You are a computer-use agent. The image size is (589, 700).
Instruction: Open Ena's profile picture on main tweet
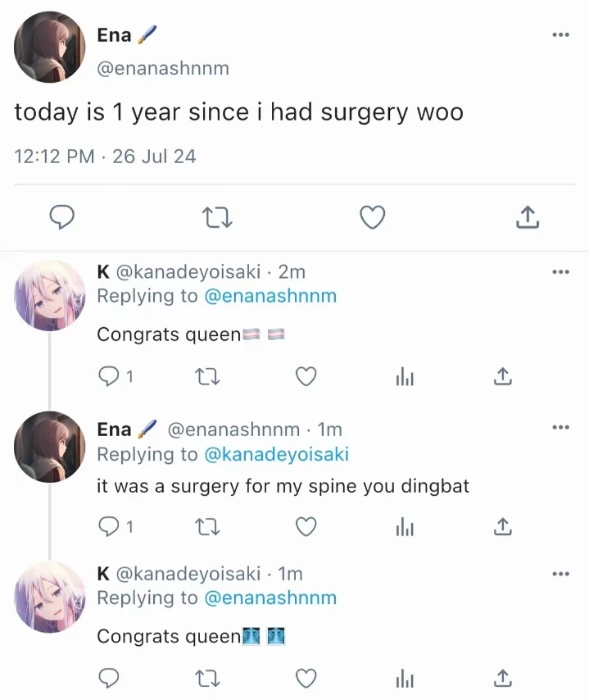point(50,47)
